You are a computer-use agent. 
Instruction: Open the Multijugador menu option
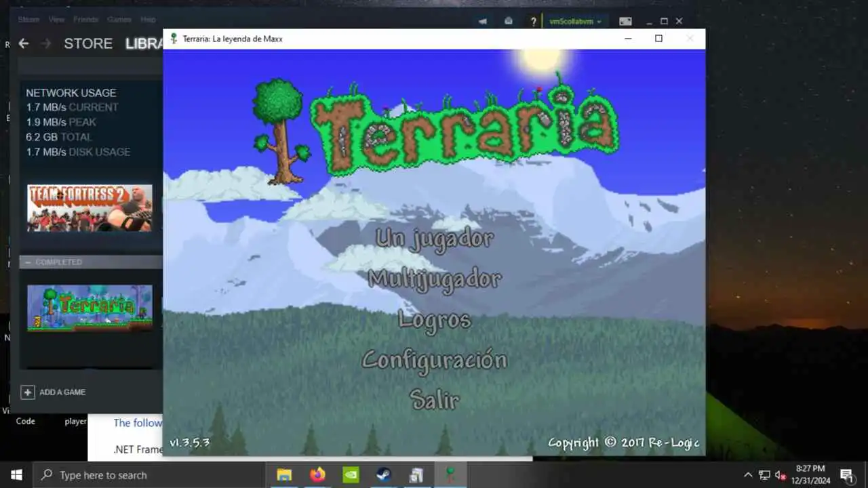point(435,279)
